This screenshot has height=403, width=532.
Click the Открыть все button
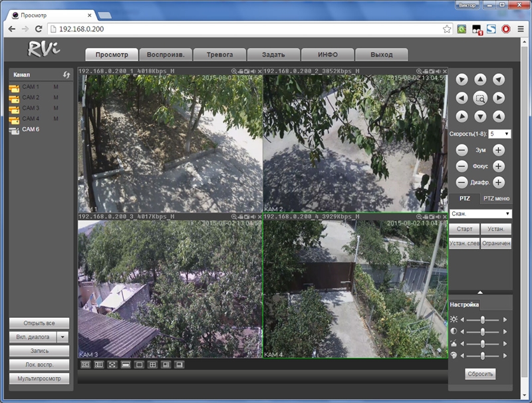coord(39,323)
